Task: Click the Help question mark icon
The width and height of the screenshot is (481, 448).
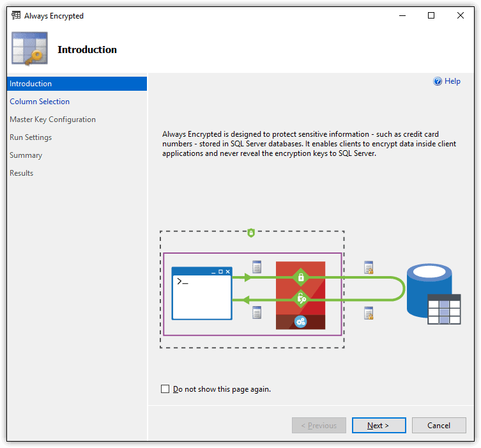Action: coord(438,81)
